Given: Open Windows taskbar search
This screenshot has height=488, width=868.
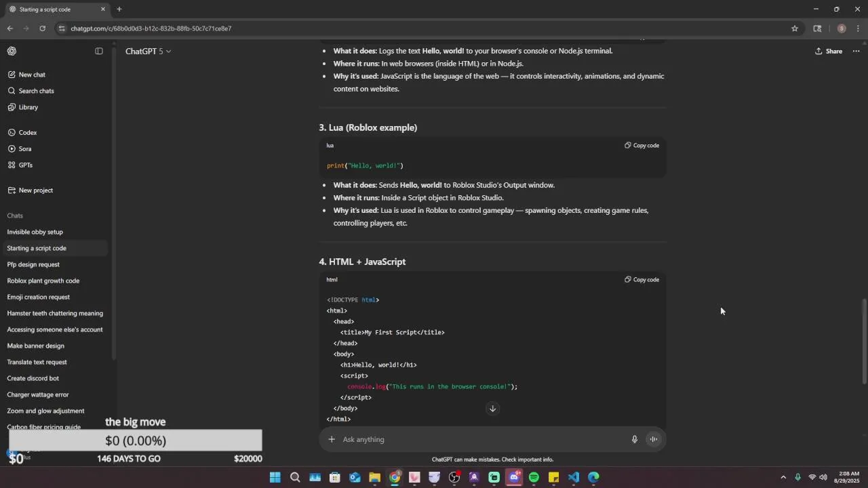Looking at the screenshot, I should pyautogui.click(x=295, y=478).
